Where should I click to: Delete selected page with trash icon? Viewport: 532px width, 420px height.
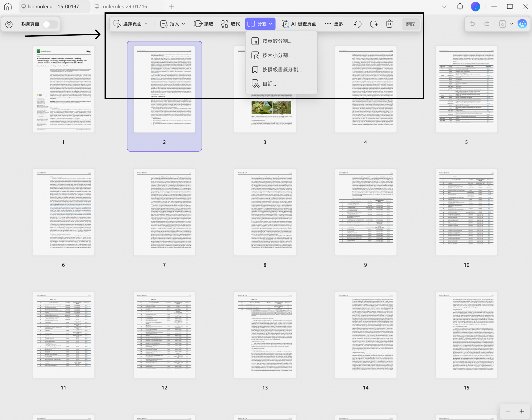click(389, 24)
